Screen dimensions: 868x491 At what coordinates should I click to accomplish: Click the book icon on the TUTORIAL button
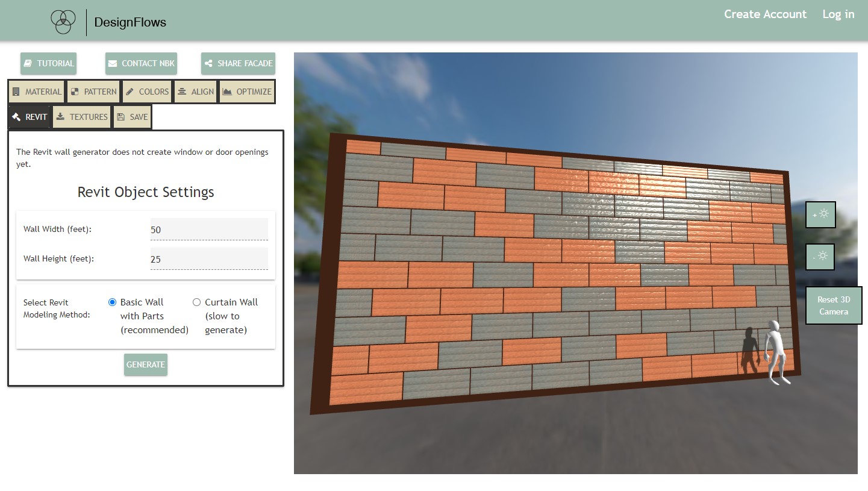[x=29, y=63]
